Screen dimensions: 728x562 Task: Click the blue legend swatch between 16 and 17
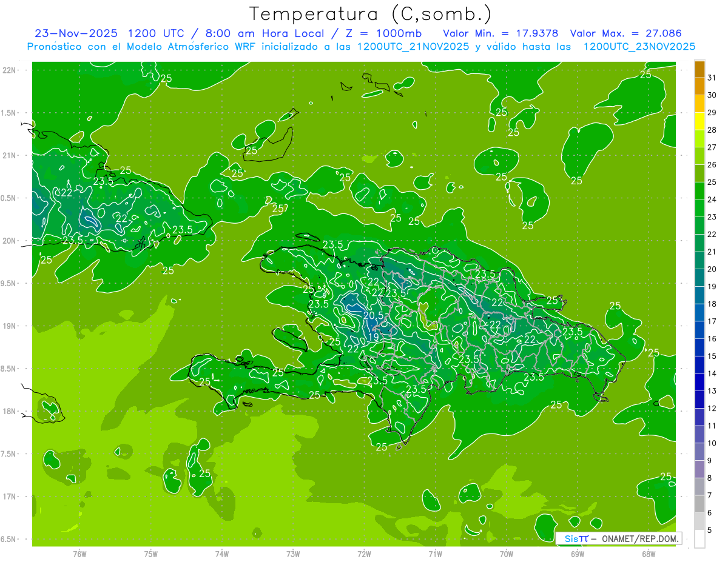tap(699, 330)
